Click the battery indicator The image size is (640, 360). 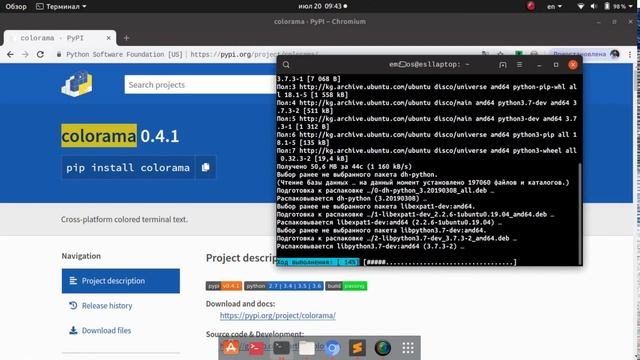pyautogui.click(x=607, y=6)
